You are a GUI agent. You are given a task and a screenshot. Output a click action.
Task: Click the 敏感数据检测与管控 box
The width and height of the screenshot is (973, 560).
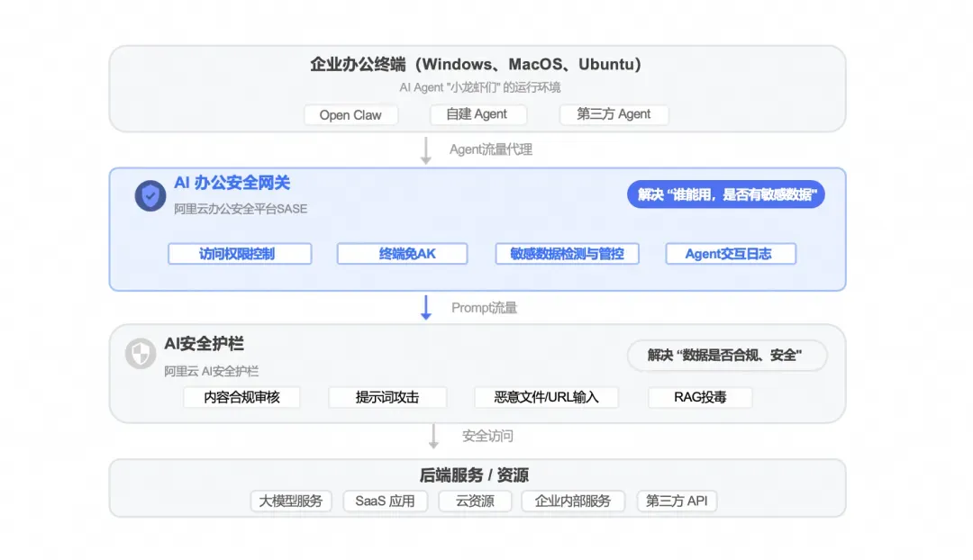point(568,254)
